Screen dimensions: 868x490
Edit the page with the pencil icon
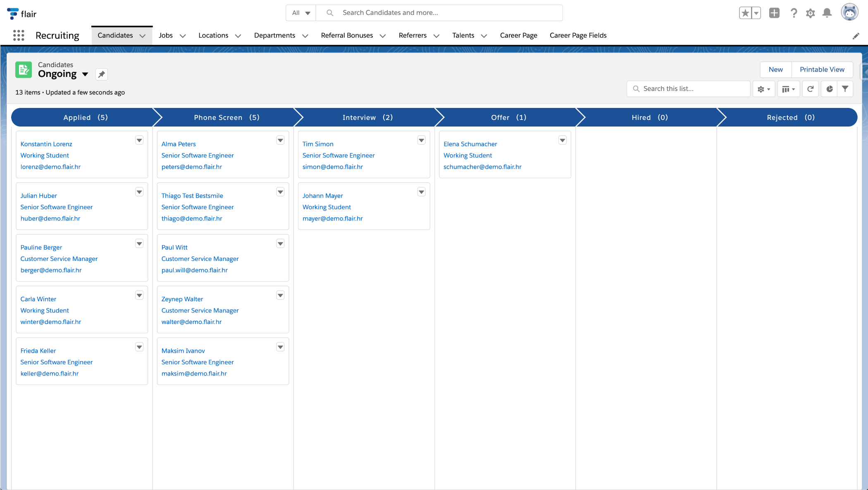point(856,36)
